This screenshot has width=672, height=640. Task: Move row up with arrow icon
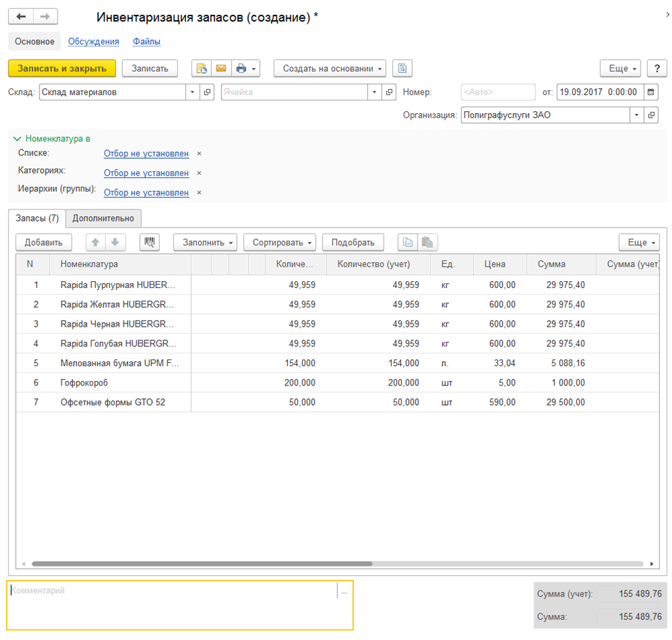[x=96, y=242]
